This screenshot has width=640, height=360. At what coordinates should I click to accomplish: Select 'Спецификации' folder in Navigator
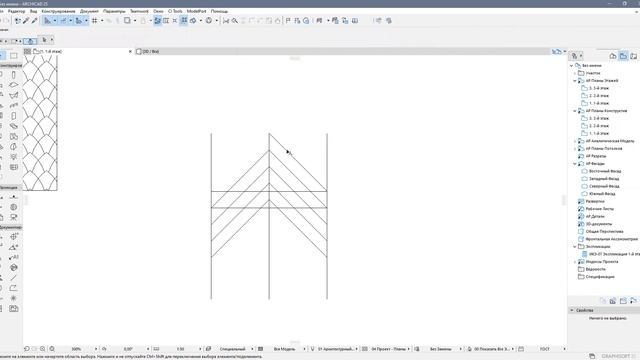(600, 277)
